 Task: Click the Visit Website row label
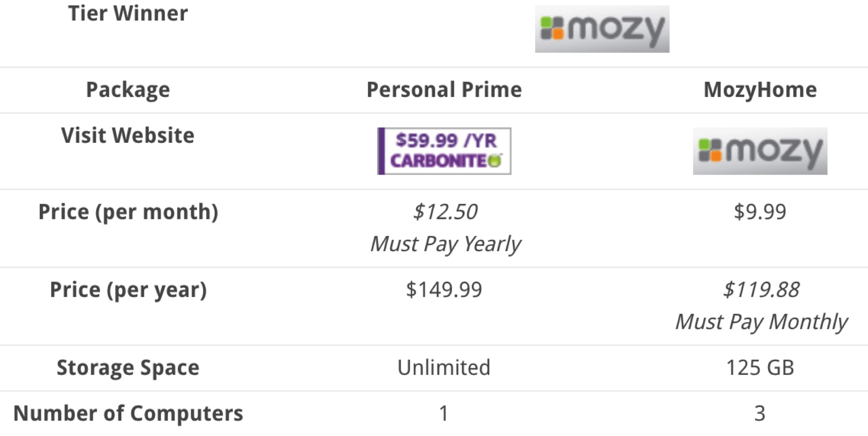click(128, 135)
